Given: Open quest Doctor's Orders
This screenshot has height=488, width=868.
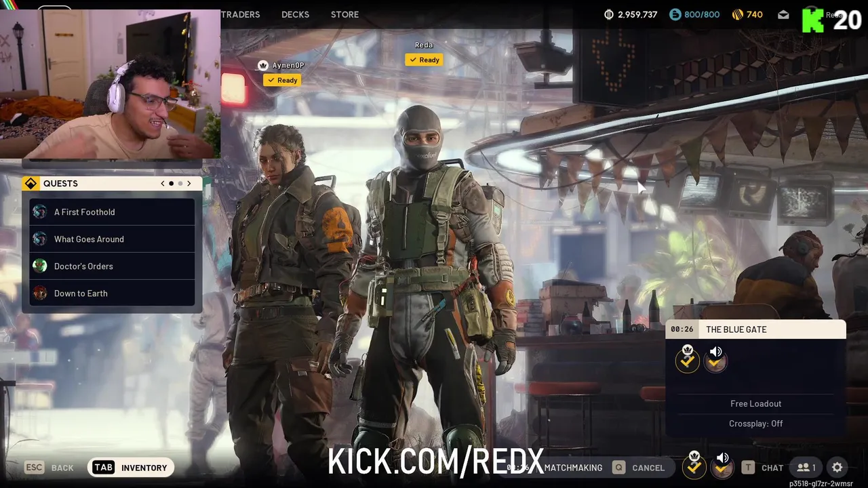Looking at the screenshot, I should coord(112,266).
